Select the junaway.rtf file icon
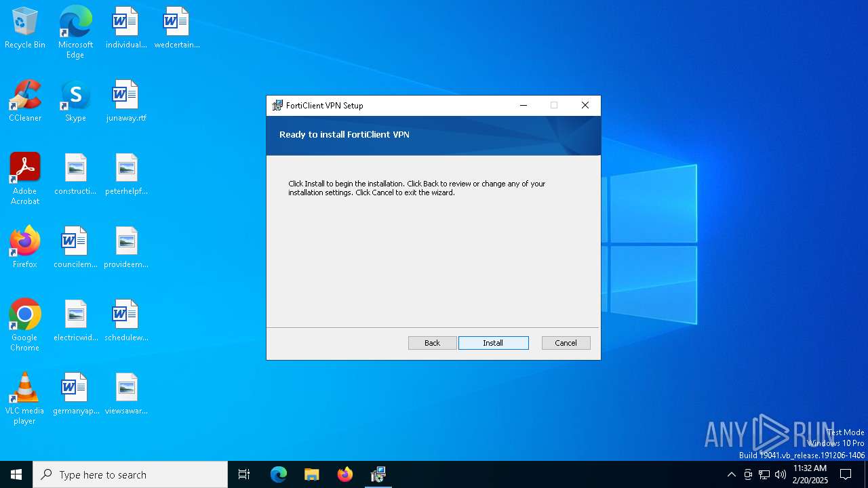The width and height of the screenshot is (868, 488). (x=126, y=102)
